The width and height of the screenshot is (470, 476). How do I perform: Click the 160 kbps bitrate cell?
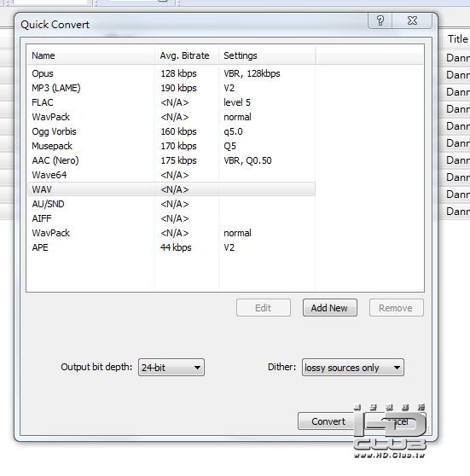tap(178, 131)
